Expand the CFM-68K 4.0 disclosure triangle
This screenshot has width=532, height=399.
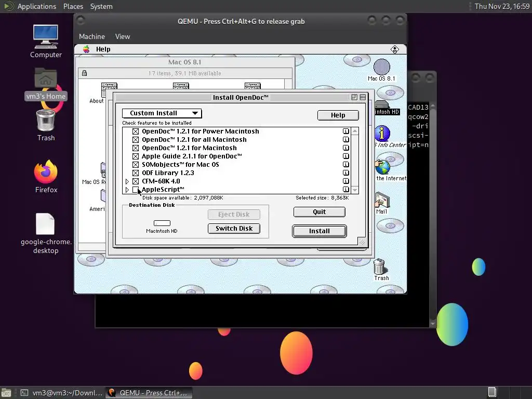127,181
